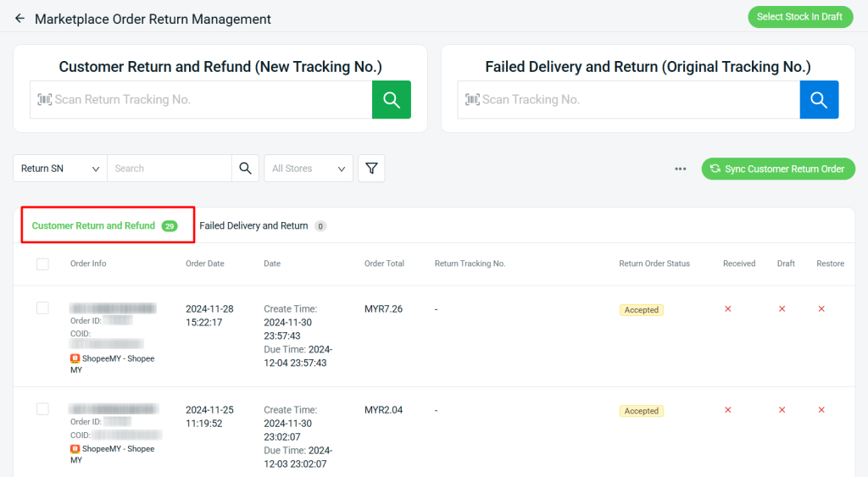
Task: Click Sync Customer Return Order button
Action: (777, 169)
